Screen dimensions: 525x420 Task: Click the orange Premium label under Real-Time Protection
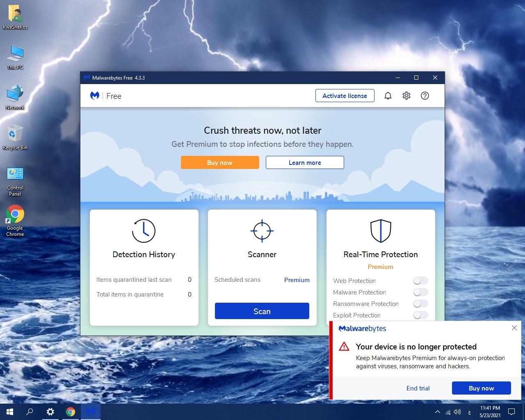coord(380,267)
